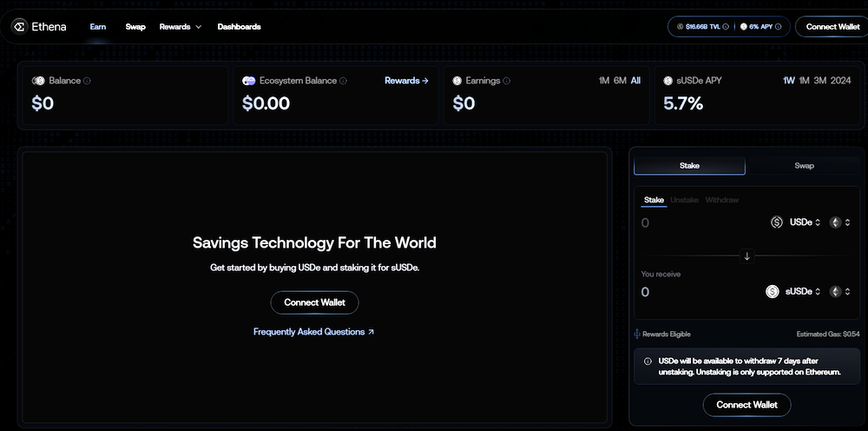Click the Estimated Gas: $0.54 text

pos(828,334)
